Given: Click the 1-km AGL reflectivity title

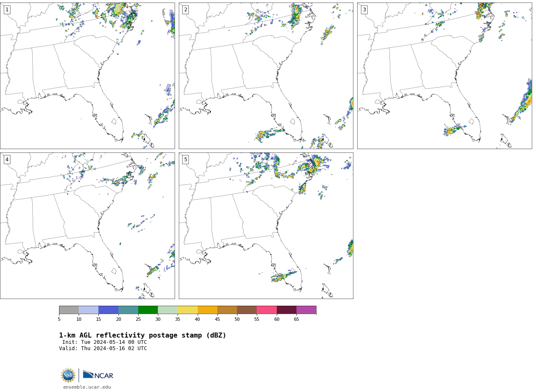Looking at the screenshot, I should [142, 335].
